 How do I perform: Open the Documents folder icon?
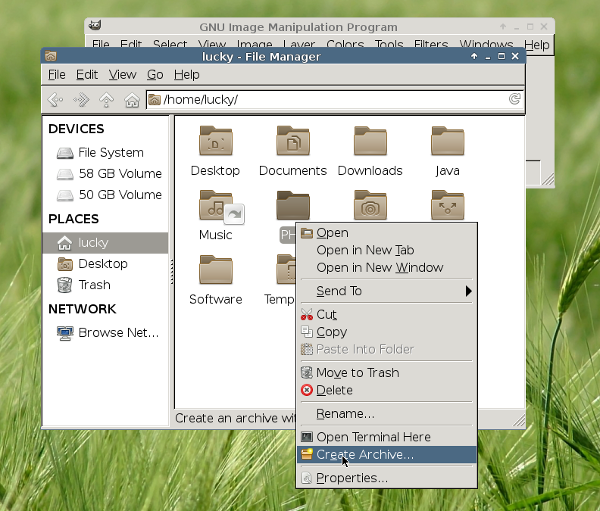293,144
